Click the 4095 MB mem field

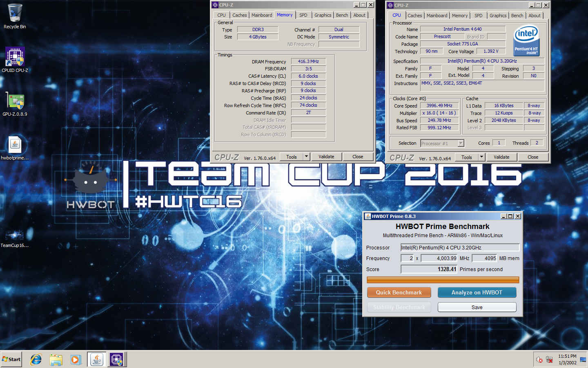pos(485,258)
